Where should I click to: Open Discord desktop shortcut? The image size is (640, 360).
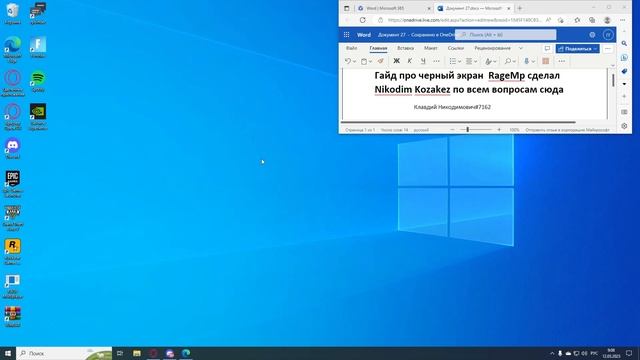tap(13, 148)
